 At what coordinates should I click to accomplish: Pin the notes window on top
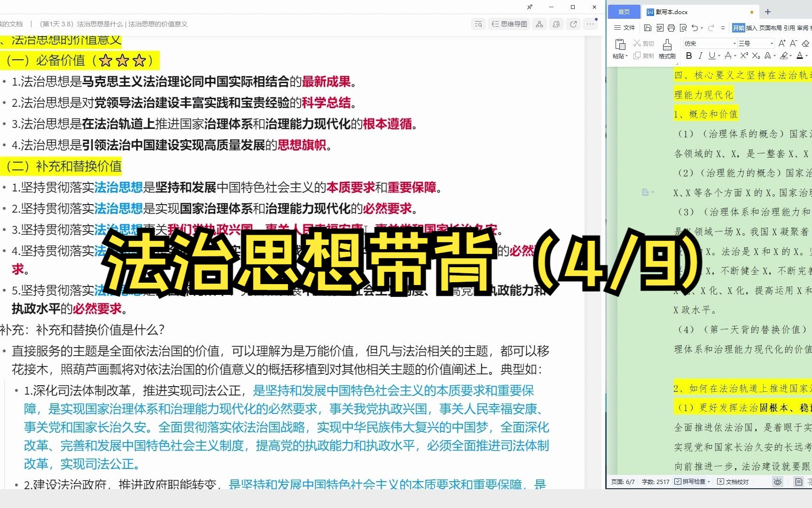tap(530, 7)
